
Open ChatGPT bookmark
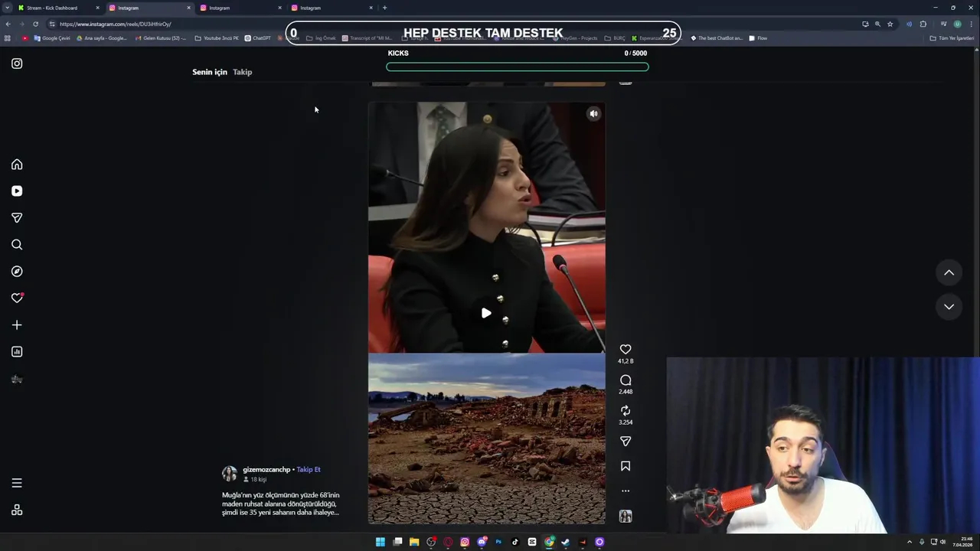click(x=257, y=38)
